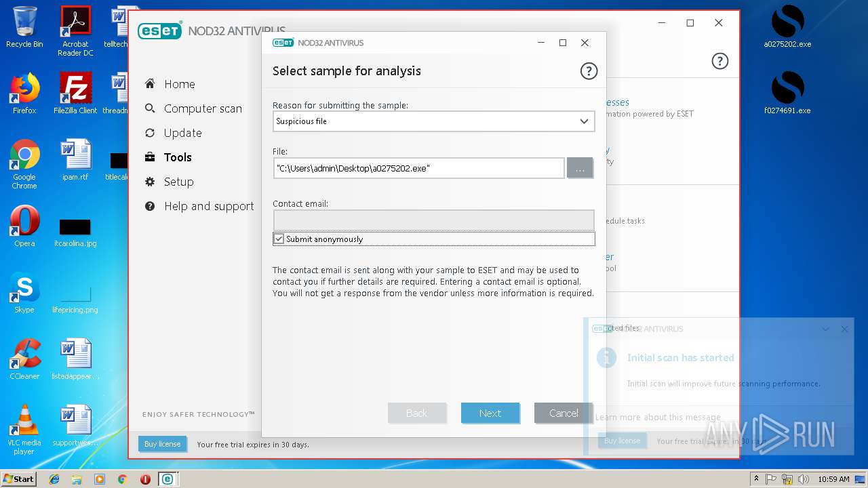Screen dimensions: 868x488
Task: Click the Back button
Action: (x=417, y=413)
